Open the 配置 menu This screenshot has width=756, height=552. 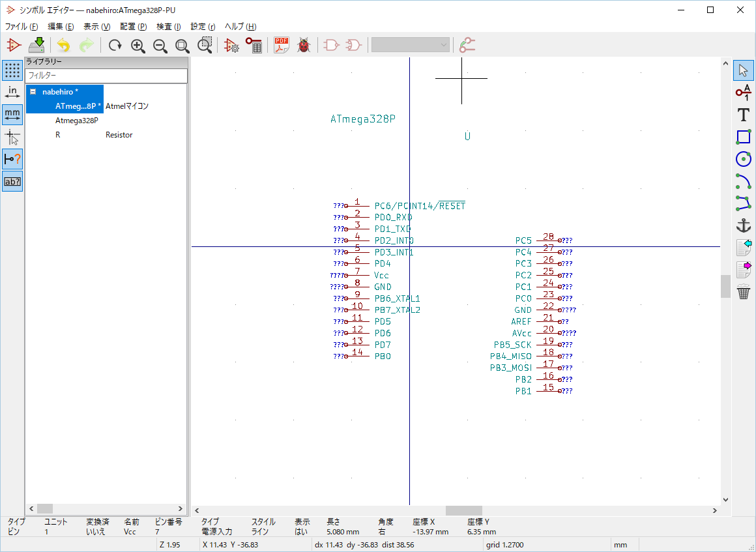pos(133,27)
